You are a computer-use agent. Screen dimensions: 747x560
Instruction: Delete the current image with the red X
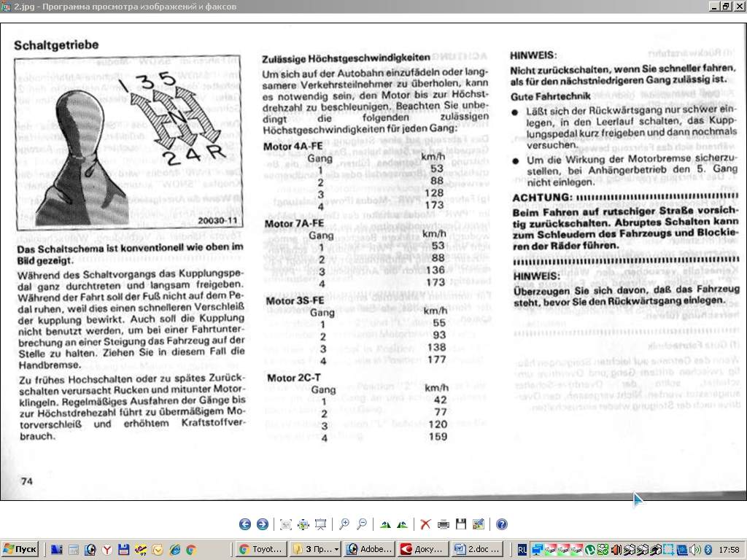pyautogui.click(x=425, y=524)
